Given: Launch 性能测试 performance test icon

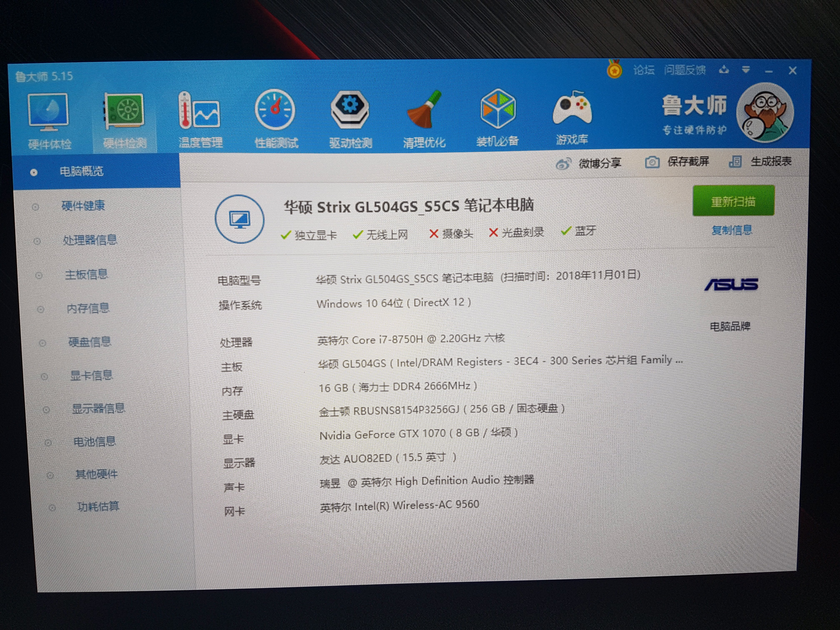Looking at the screenshot, I should pos(276,119).
